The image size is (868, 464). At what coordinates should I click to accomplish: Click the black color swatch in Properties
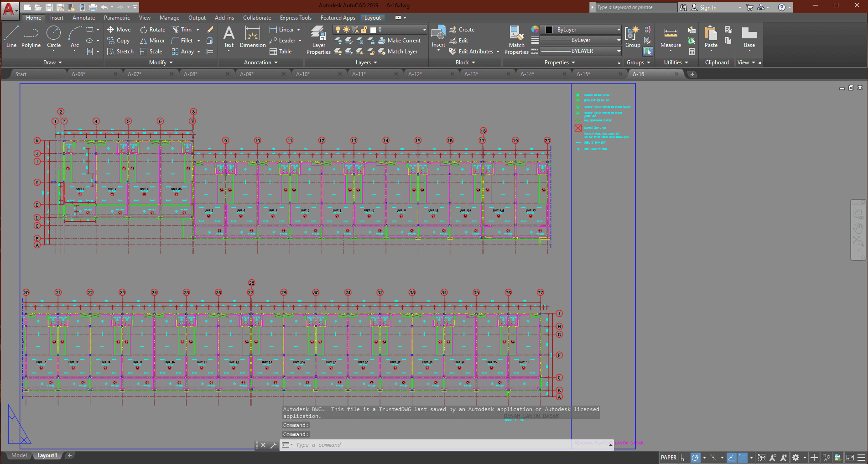(549, 30)
